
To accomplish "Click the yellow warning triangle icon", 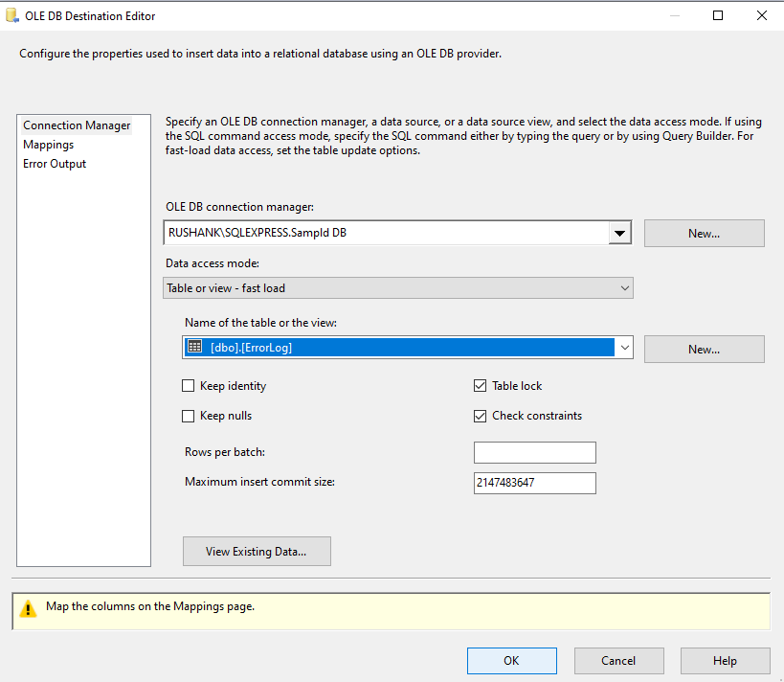I will coord(28,608).
